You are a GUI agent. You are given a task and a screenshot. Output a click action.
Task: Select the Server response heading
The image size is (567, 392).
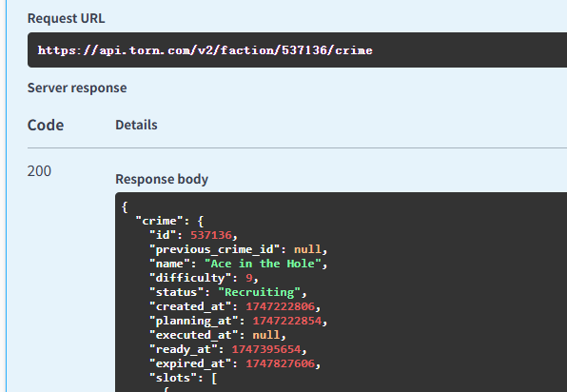77,88
